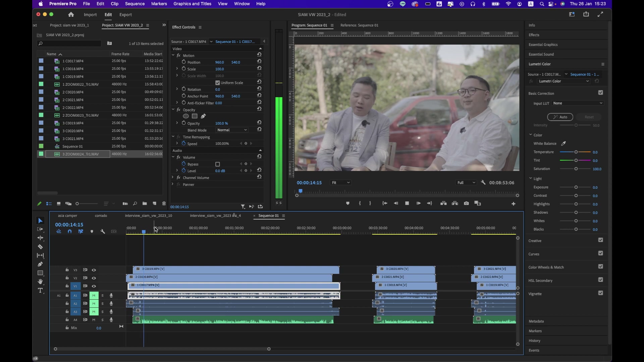Click Lift button in Program monitor

pos(443,203)
